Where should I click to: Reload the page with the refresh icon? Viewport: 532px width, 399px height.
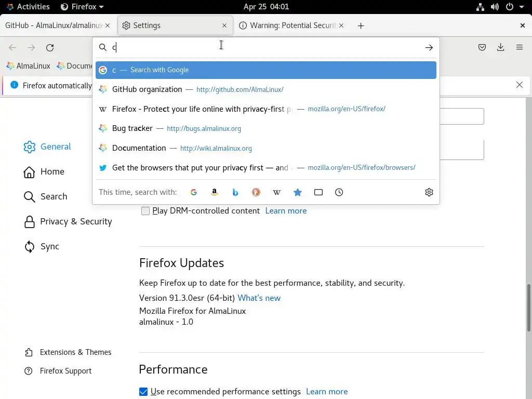tap(50, 47)
